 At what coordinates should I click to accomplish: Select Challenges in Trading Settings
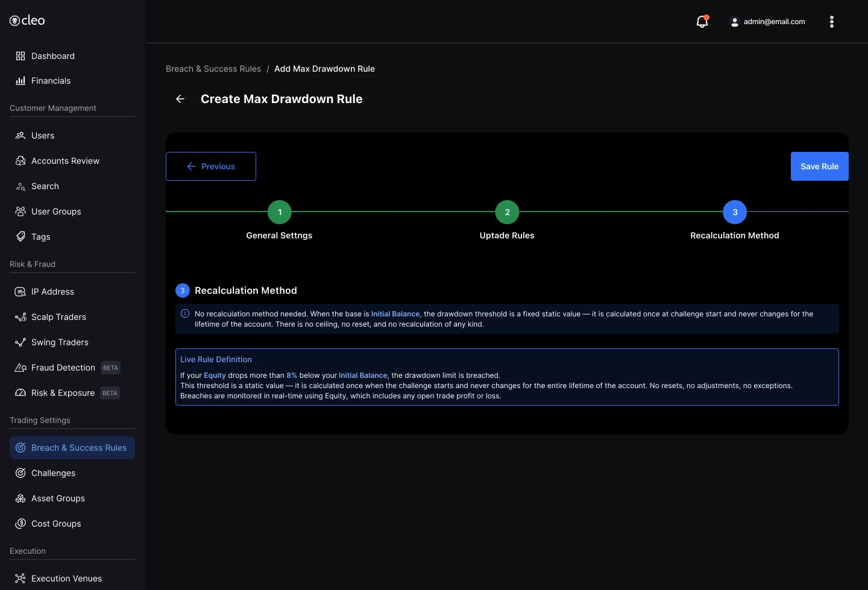pyautogui.click(x=72, y=473)
